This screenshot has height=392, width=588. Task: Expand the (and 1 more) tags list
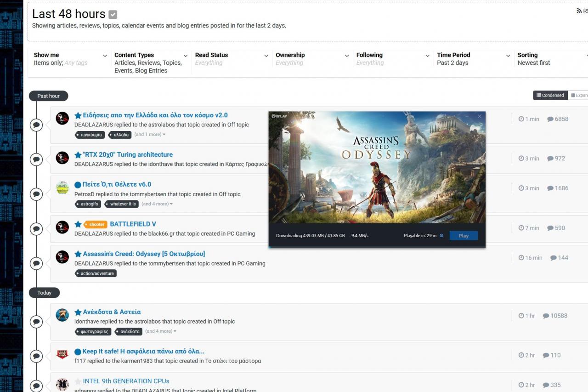150,135
